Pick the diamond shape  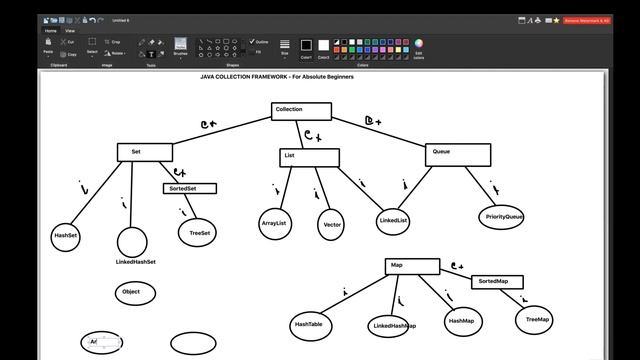tap(234, 48)
